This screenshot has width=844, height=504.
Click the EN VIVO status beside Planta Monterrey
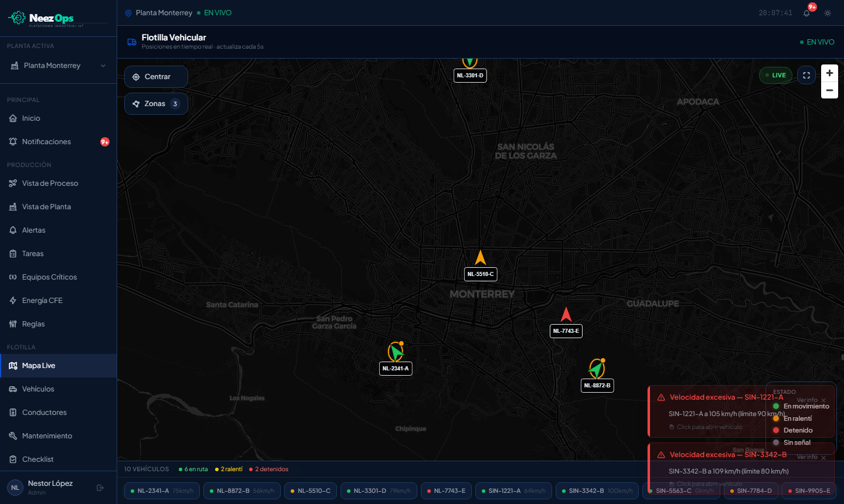click(215, 13)
